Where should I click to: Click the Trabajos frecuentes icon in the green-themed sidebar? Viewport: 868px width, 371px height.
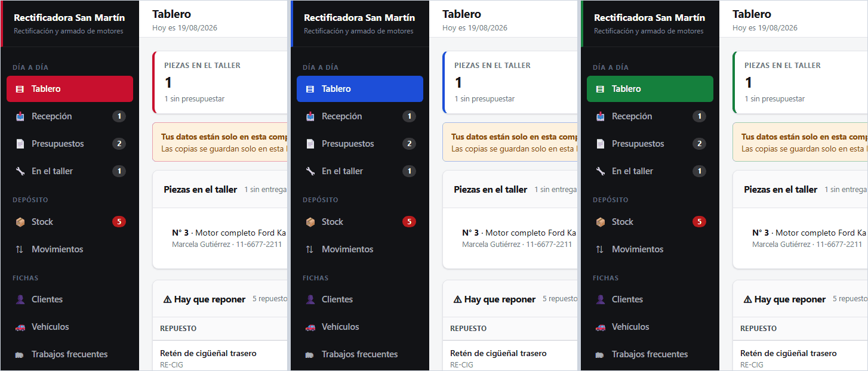600,354
